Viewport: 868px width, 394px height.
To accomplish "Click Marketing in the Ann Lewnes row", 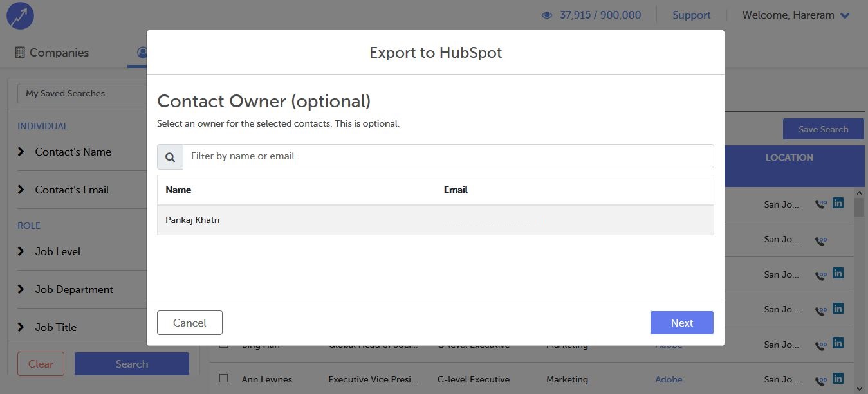I will pyautogui.click(x=567, y=379).
